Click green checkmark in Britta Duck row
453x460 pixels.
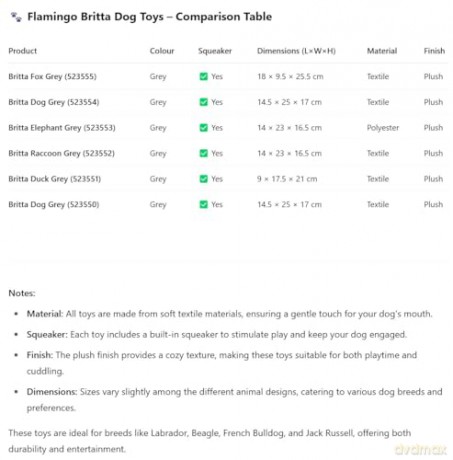203,179
